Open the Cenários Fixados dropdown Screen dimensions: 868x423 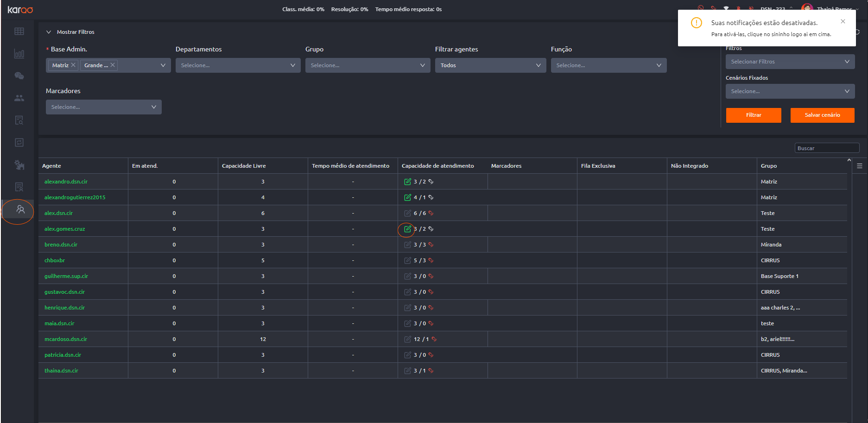pos(790,91)
